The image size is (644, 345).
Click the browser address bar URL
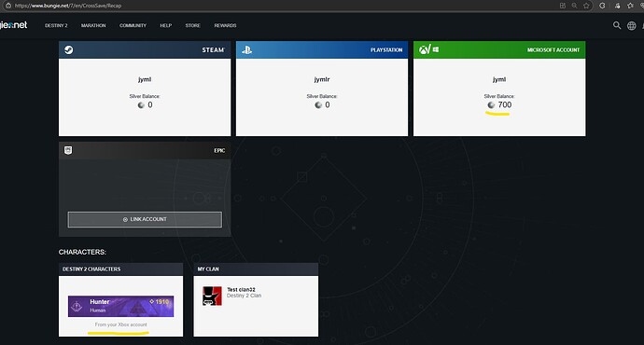point(68,6)
